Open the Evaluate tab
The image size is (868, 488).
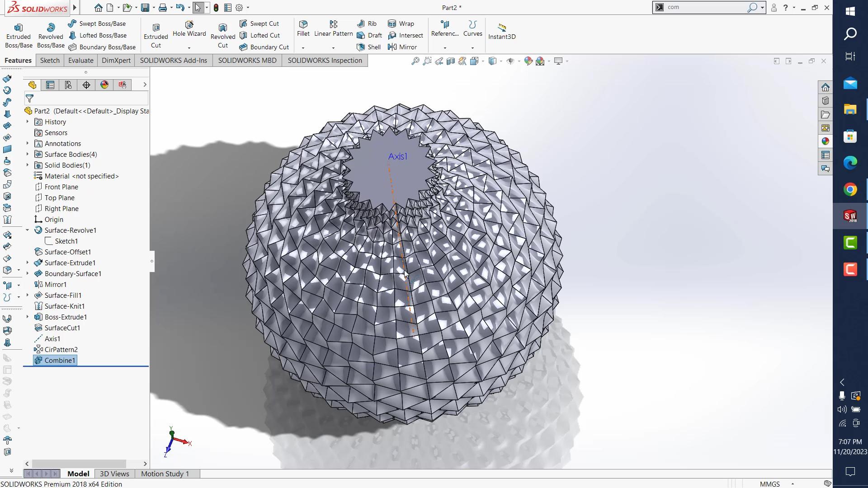81,61
